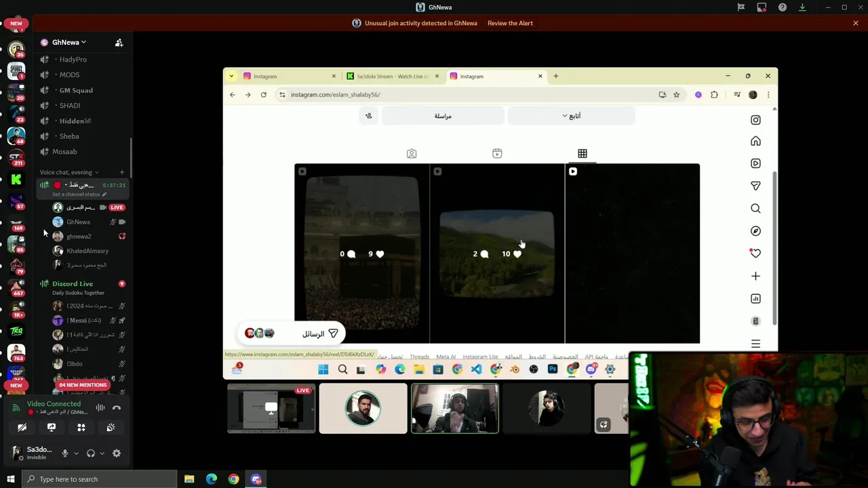Jump to 84 NEW MENTIONS
The height and width of the screenshot is (488, 868).
pyautogui.click(x=83, y=385)
